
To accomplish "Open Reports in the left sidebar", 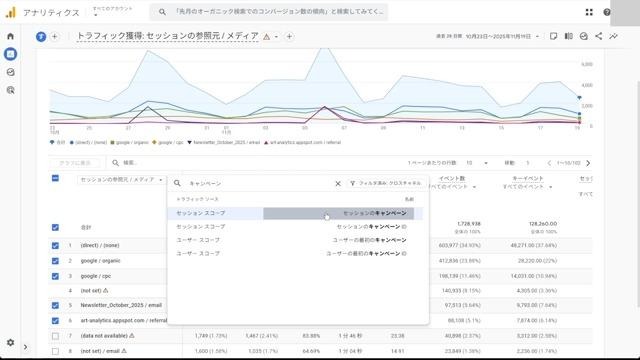I will click(x=11, y=54).
